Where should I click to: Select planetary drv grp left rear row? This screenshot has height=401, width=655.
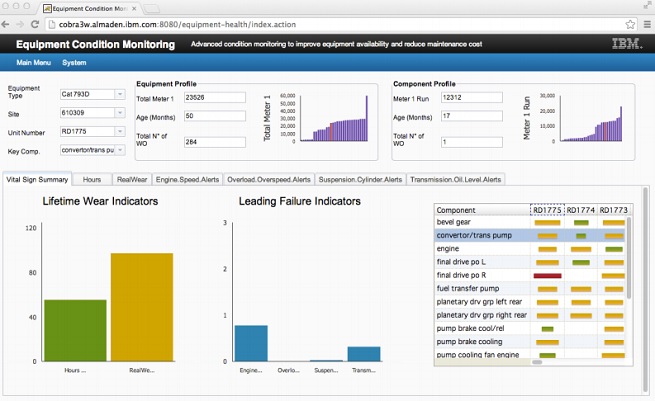click(530, 302)
